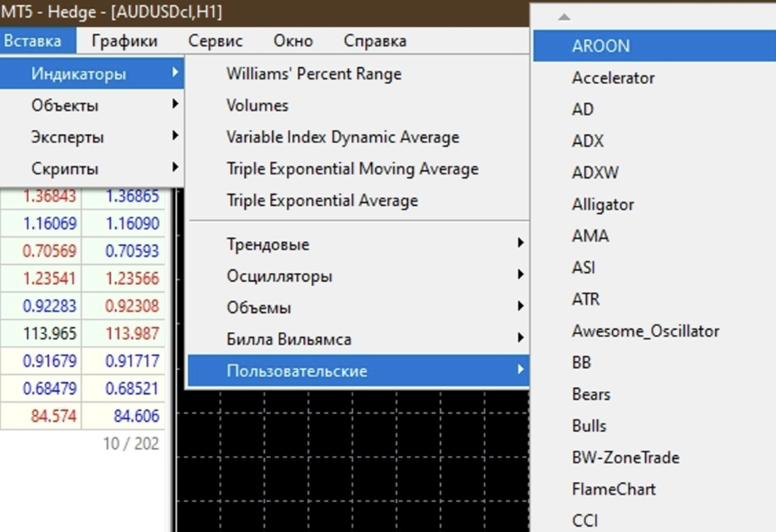This screenshot has width=776, height=532.
Task: Click bid price 1.23541
Action: pyautogui.click(x=50, y=278)
